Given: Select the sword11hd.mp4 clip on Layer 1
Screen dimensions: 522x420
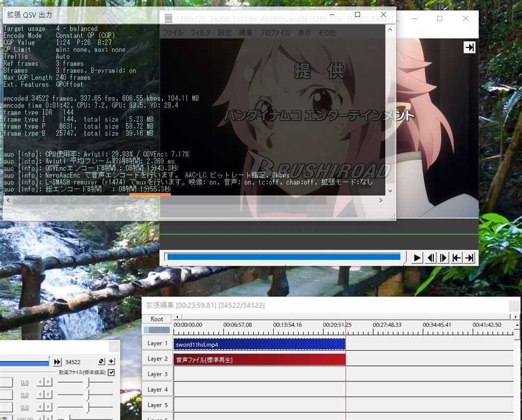Looking at the screenshot, I should click(259, 345).
